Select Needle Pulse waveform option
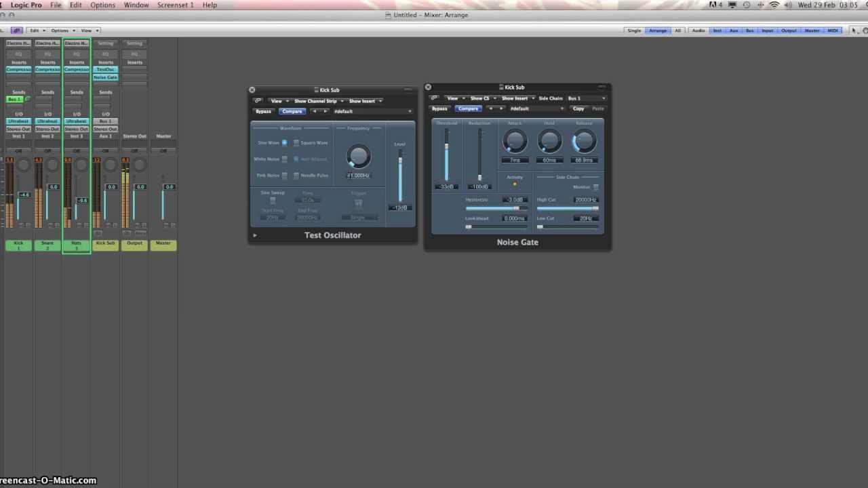This screenshot has width=868, height=488. click(296, 176)
